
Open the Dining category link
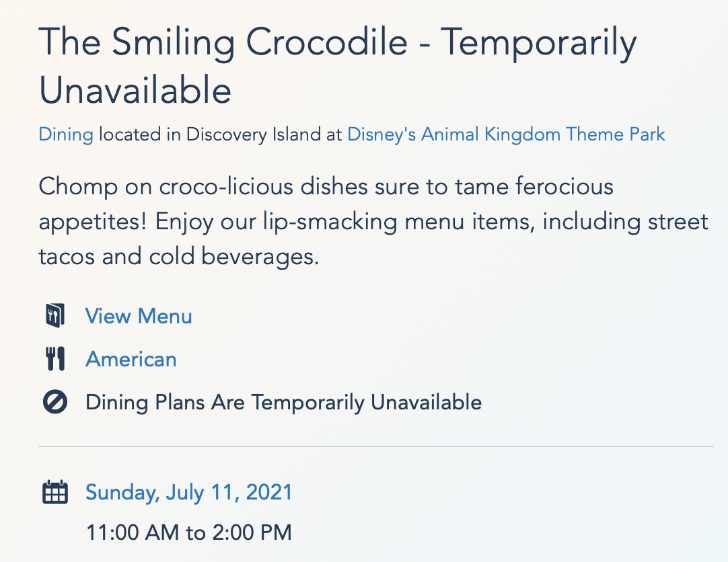66,134
